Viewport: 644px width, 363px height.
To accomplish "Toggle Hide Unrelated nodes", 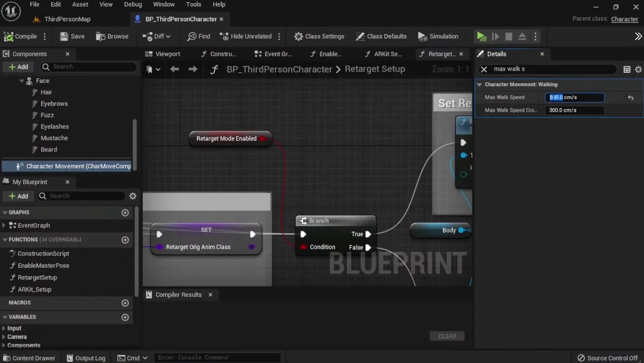I will click(246, 37).
